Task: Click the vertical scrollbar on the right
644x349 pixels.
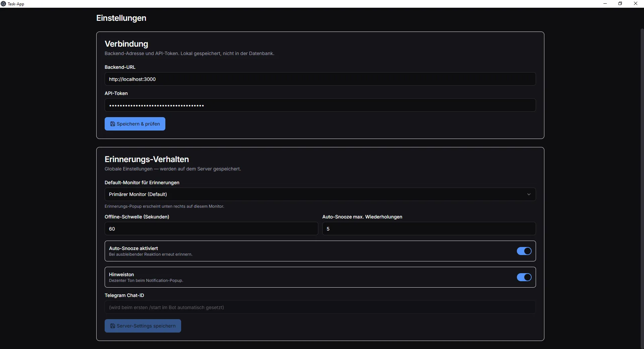Action: 642,188
